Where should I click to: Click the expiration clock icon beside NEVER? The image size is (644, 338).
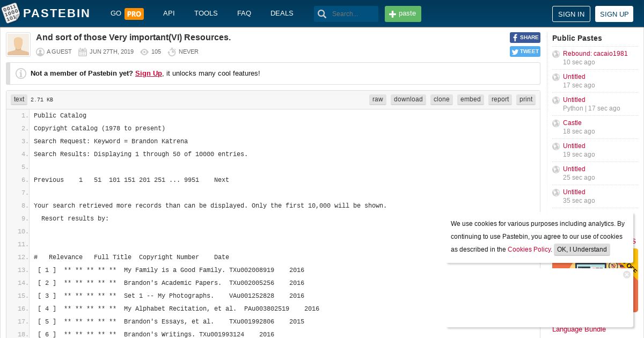click(x=172, y=52)
